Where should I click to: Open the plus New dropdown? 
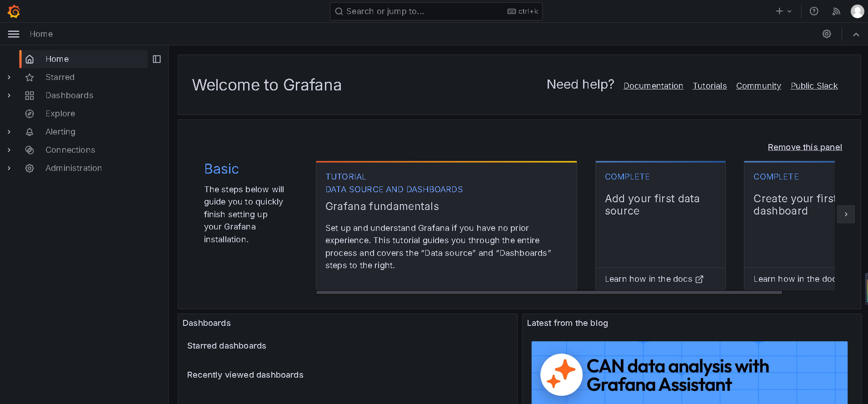click(x=783, y=11)
